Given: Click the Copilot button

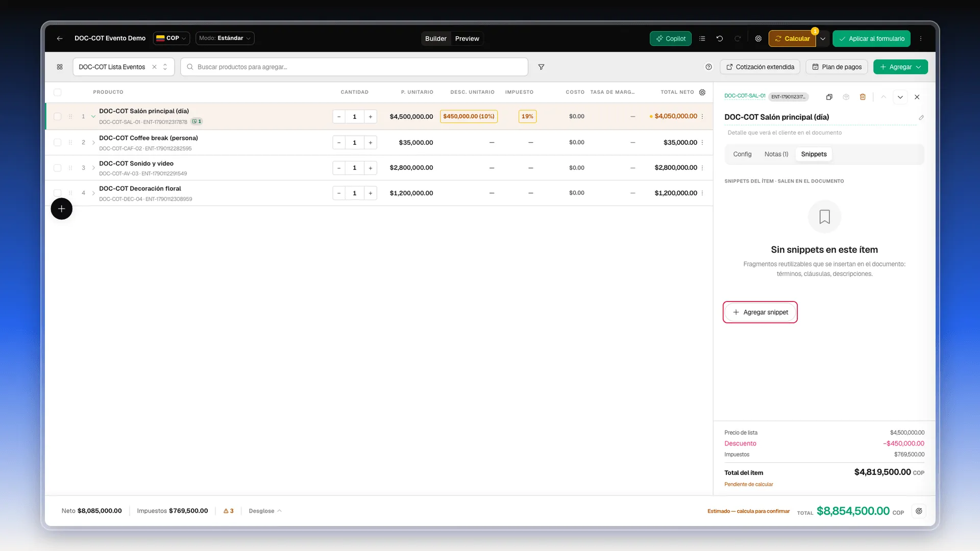Looking at the screenshot, I should click(671, 39).
